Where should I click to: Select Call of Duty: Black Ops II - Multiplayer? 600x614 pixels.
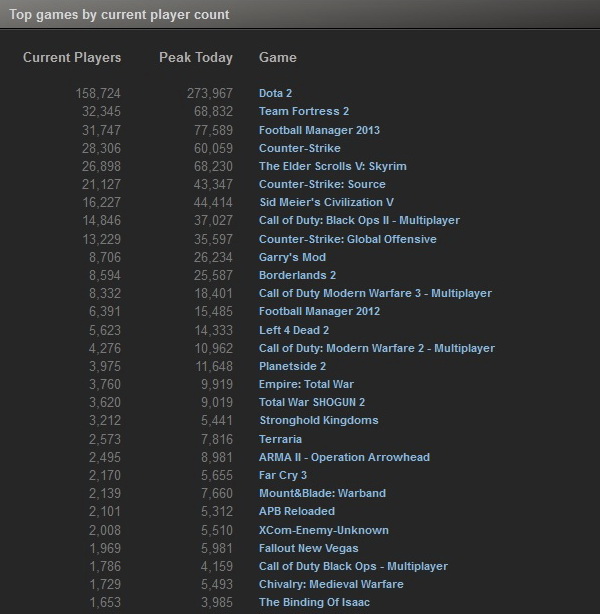click(359, 220)
